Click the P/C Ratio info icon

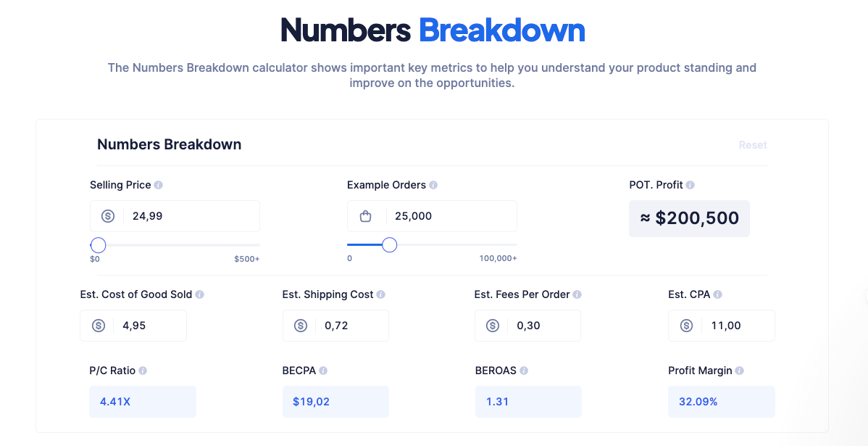(143, 371)
